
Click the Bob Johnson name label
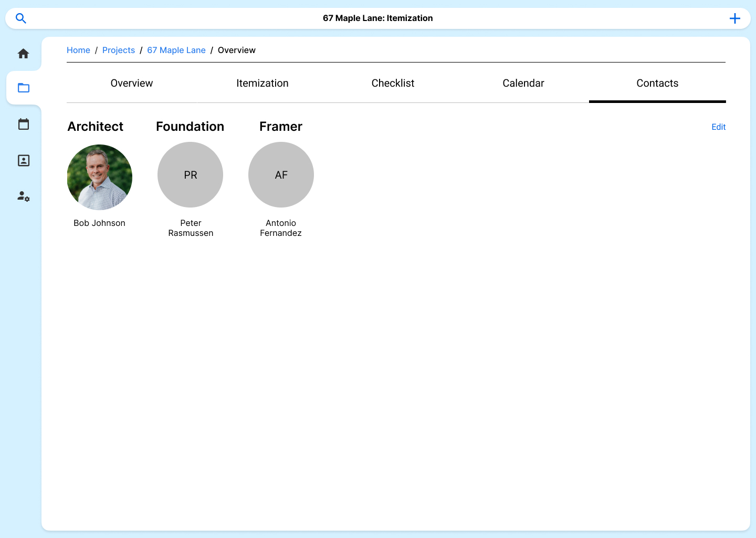click(100, 223)
